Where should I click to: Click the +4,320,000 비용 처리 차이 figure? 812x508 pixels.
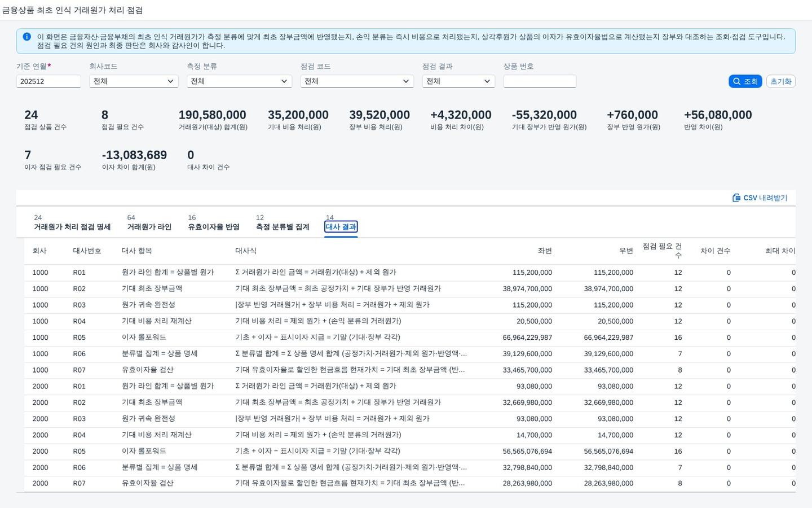click(461, 115)
